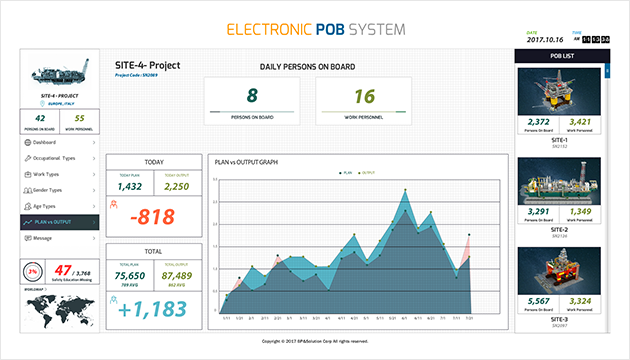This screenshot has width=630, height=360.
Task: Click the POB LIST header
Action: pyautogui.click(x=562, y=56)
